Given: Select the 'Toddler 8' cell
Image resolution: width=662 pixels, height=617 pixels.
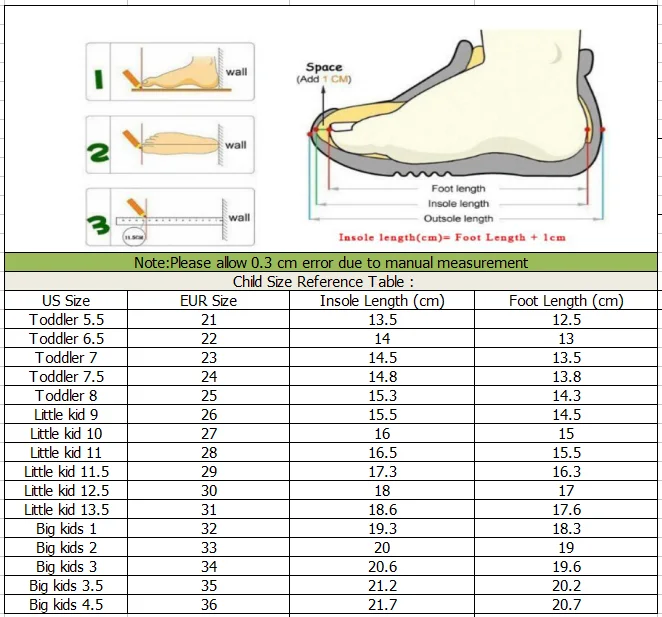Looking at the screenshot, I should tap(66, 396).
